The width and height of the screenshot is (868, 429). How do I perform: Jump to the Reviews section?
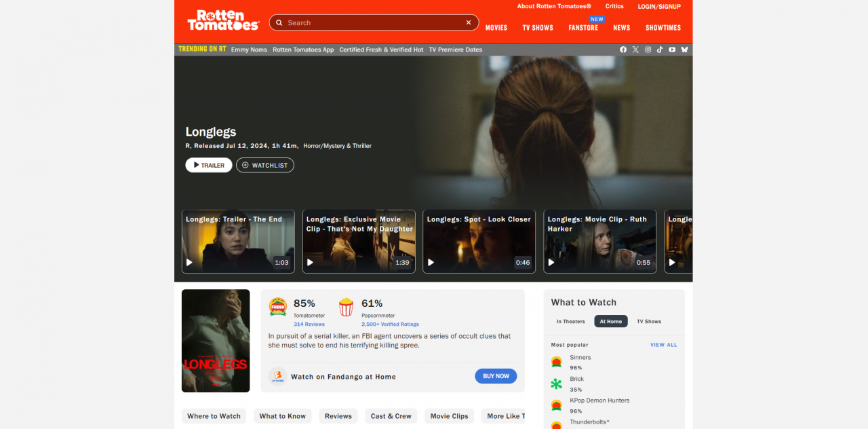(338, 416)
